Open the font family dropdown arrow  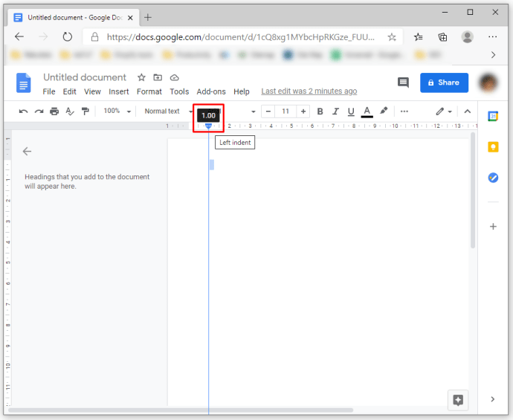(253, 112)
